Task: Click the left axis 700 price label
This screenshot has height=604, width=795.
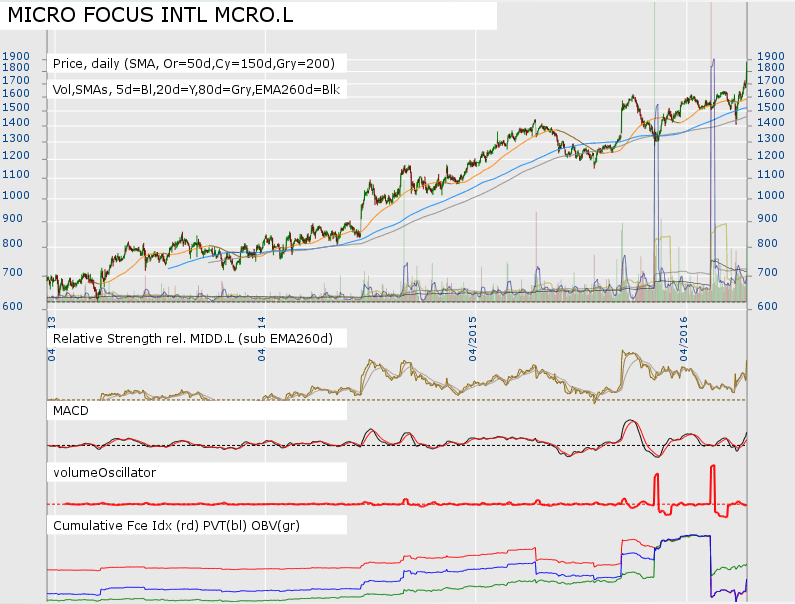Action: [x=13, y=272]
